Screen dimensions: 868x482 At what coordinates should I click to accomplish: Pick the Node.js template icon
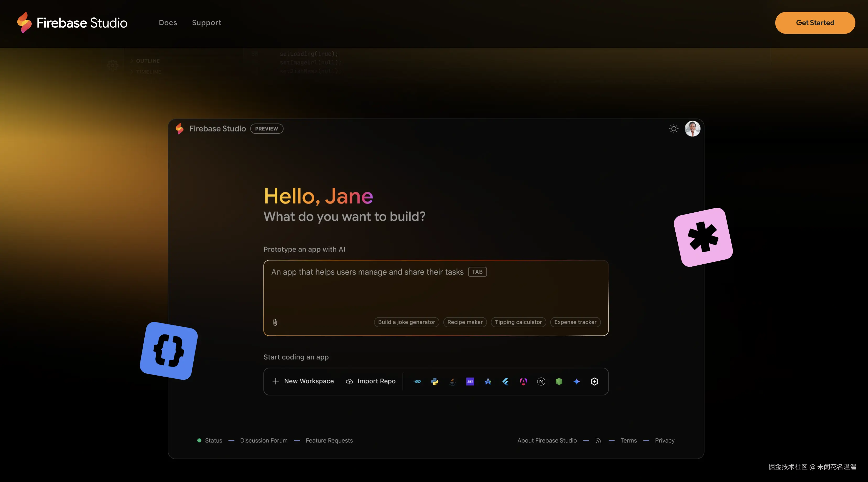[559, 381]
